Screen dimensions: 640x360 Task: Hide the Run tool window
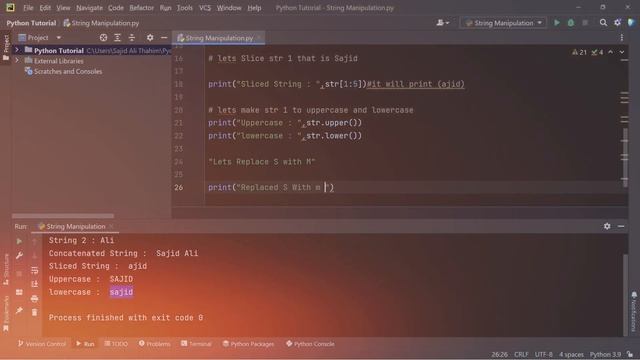[621, 226]
